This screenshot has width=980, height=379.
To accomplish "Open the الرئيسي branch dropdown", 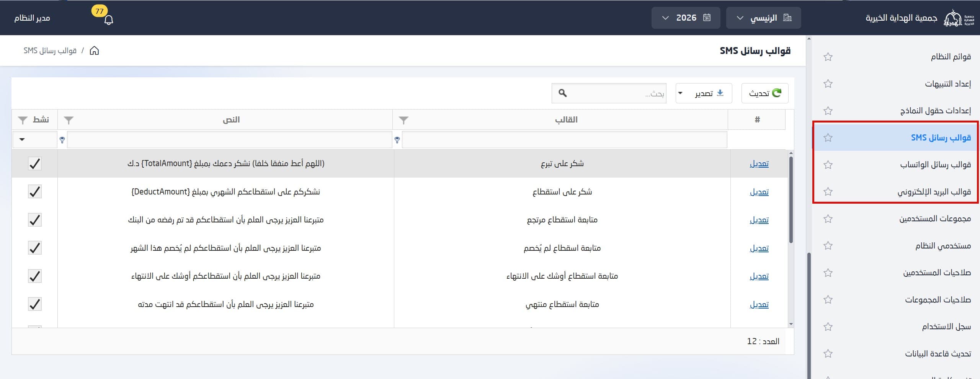I will coord(763,18).
